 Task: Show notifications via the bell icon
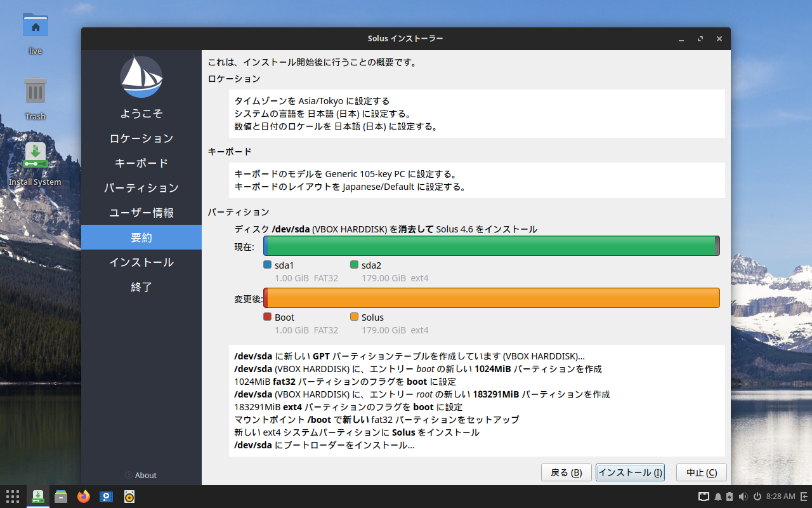pyautogui.click(x=718, y=497)
